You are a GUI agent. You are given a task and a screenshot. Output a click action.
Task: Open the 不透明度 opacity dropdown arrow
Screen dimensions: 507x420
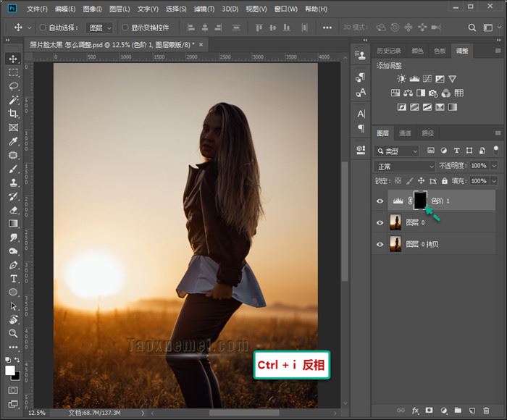[x=494, y=166]
